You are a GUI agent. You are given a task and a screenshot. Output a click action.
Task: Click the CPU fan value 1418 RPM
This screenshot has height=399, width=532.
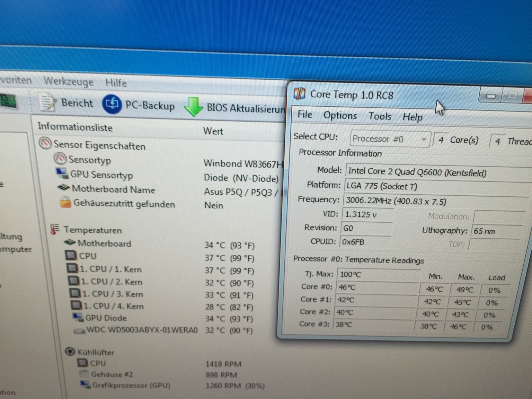[x=223, y=364]
